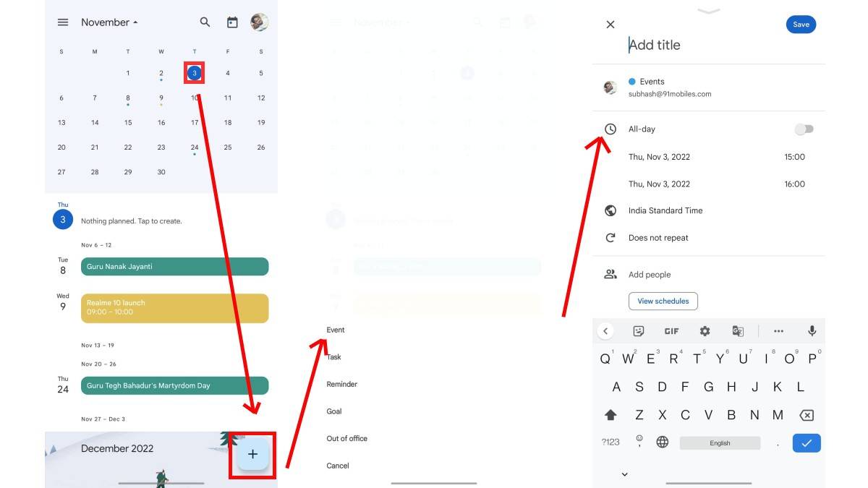Open the profile avatar in calendar header
868x488 pixels.
pyautogui.click(x=259, y=22)
